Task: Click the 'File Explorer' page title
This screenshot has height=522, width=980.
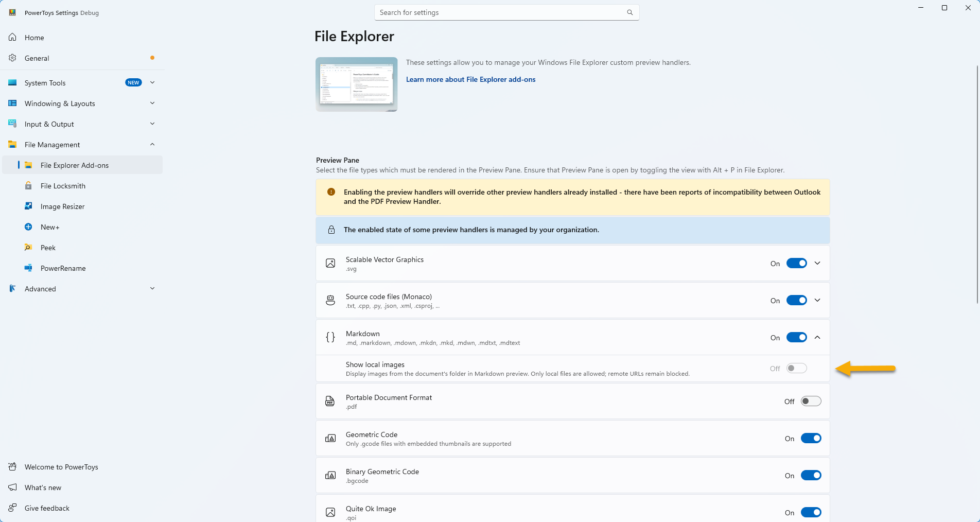Action: (354, 37)
